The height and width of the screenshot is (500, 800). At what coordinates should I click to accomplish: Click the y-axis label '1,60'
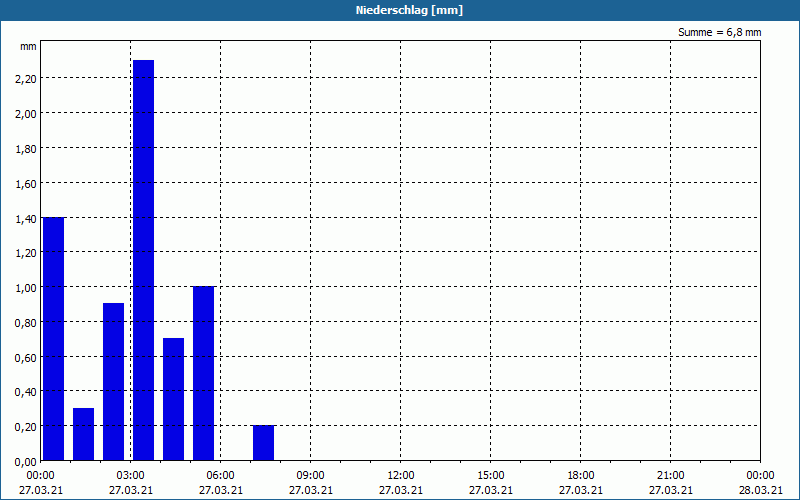click(26, 183)
